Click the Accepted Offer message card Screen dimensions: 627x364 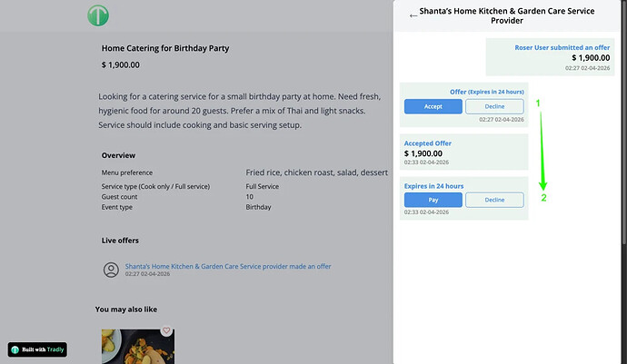coord(463,152)
